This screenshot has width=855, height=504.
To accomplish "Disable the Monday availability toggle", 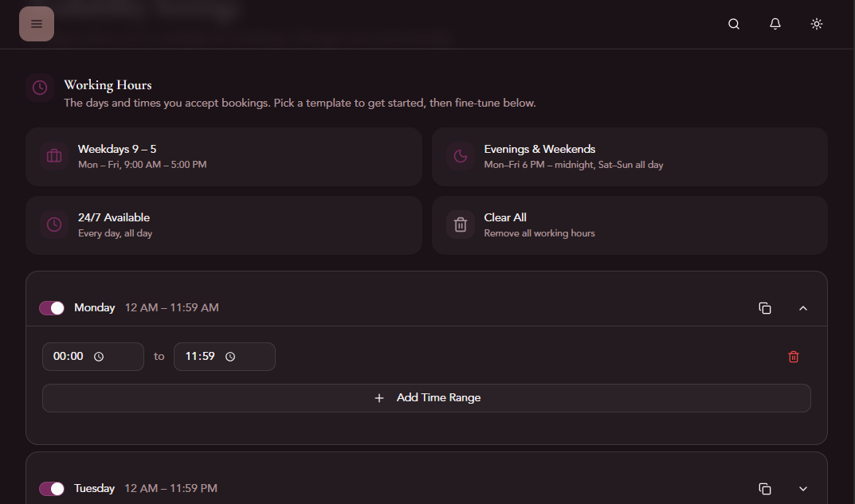I will click(51, 307).
